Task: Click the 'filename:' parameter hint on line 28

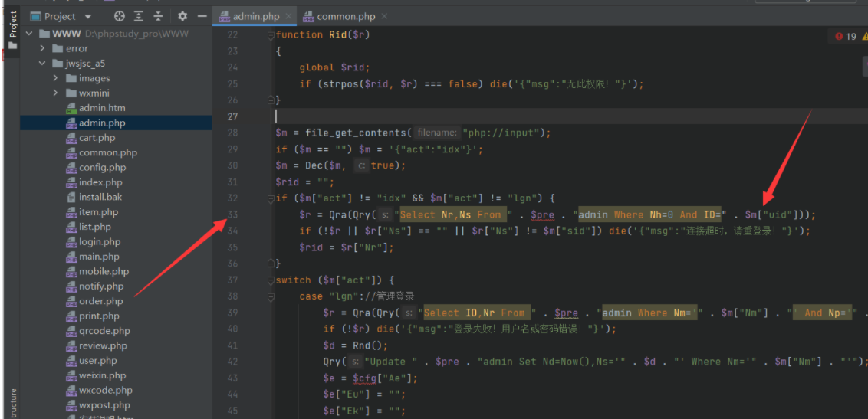Action: pyautogui.click(x=437, y=133)
